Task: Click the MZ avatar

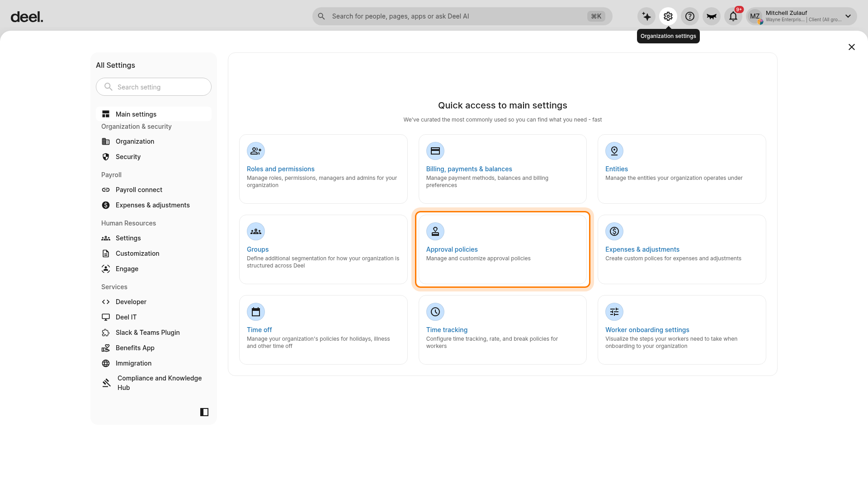Action: coord(755,16)
